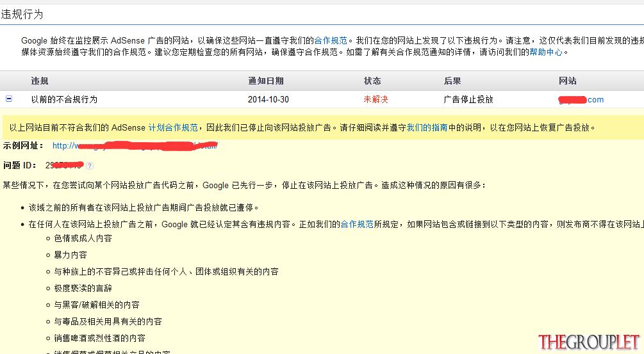Click the 与黑客/破解相关的内容 list item

point(97,305)
